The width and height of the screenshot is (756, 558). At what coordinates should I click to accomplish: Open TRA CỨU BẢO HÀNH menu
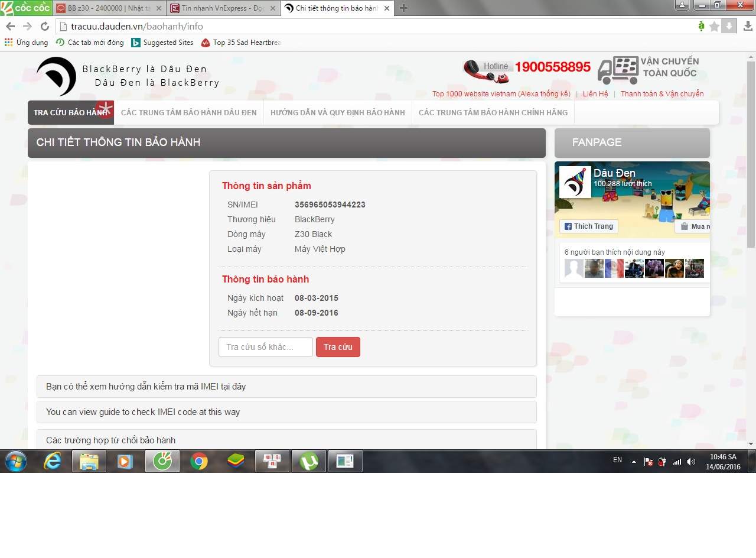pyautogui.click(x=71, y=112)
